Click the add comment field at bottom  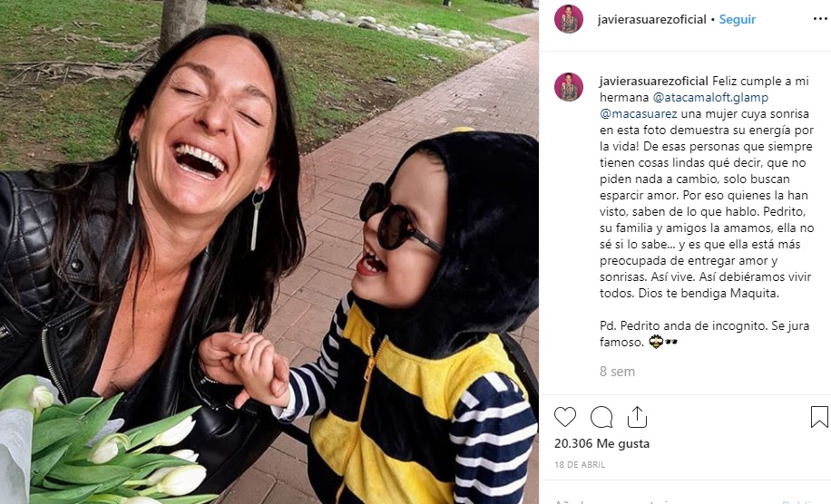[685, 500]
